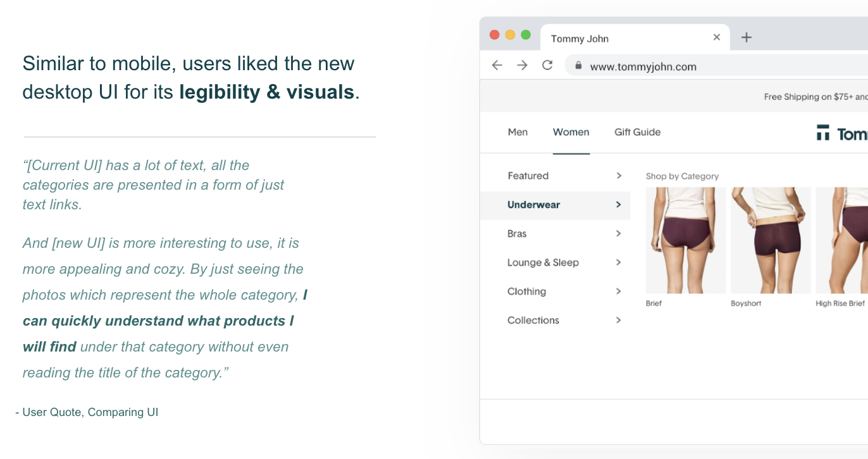Click the Boyshort label link

point(746,303)
